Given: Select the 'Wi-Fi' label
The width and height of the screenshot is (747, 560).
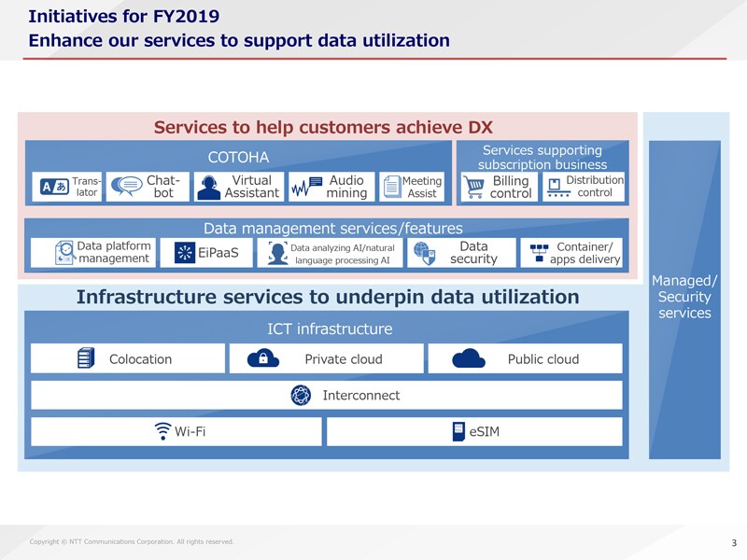Looking at the screenshot, I should (190, 431).
